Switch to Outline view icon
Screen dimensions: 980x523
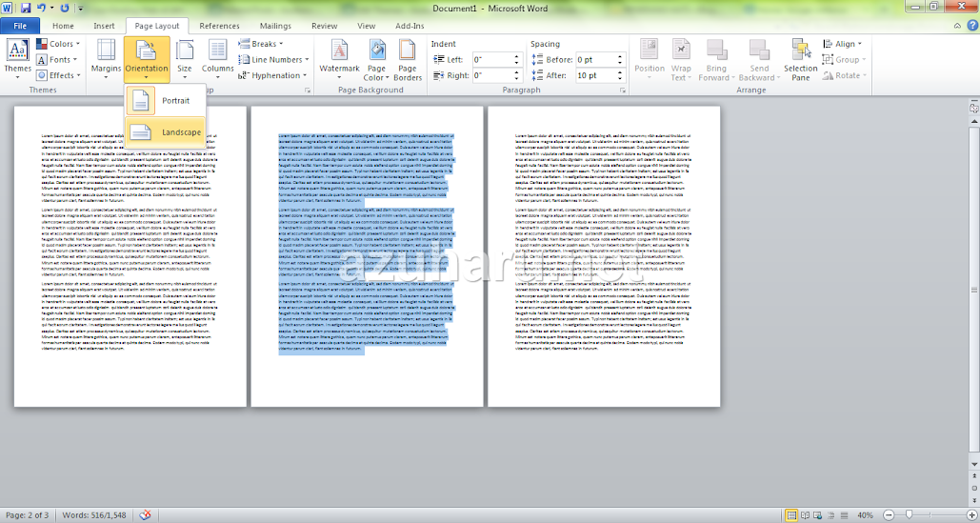point(831,515)
